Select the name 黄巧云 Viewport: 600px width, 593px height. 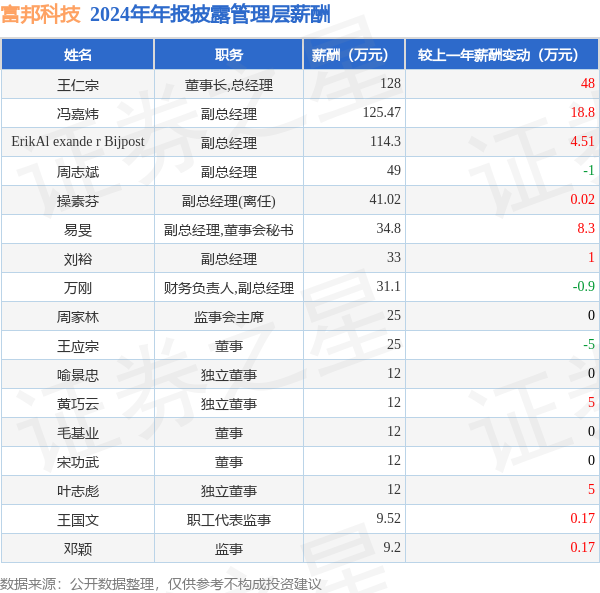coord(78,404)
